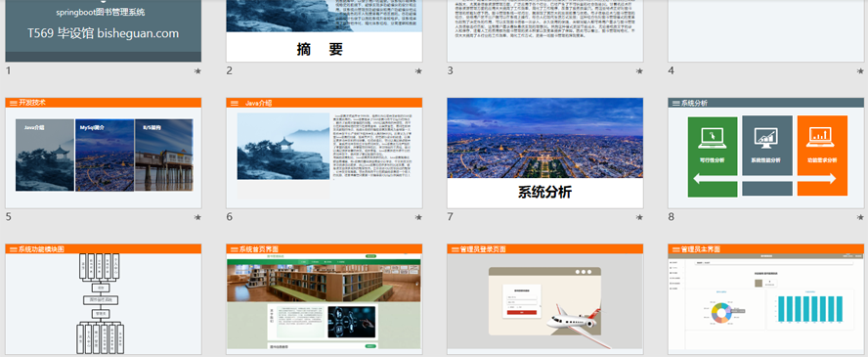The height and width of the screenshot is (357, 868).
Task: Select the 摘要 slide thumbnail
Action: (x=325, y=31)
